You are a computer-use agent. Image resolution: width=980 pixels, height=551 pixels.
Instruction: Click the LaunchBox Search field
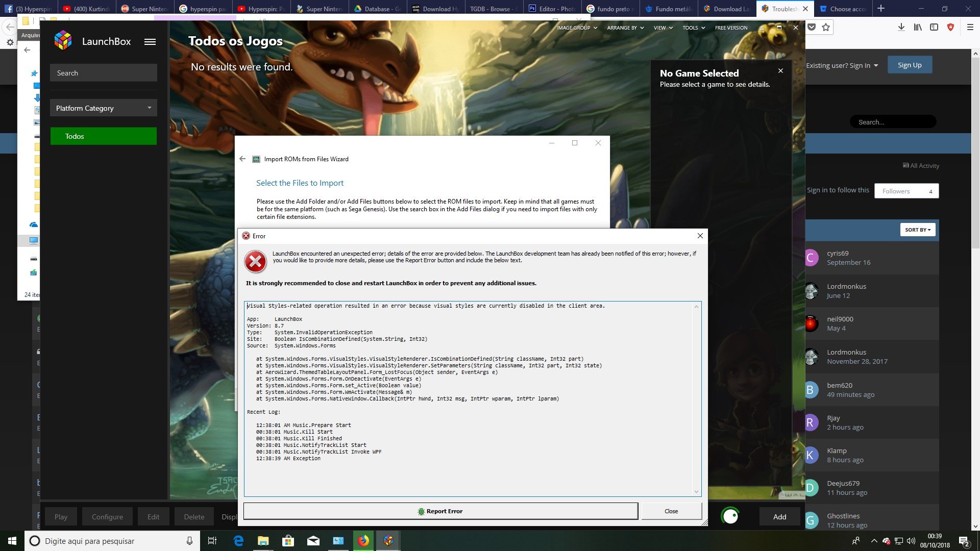pos(104,73)
